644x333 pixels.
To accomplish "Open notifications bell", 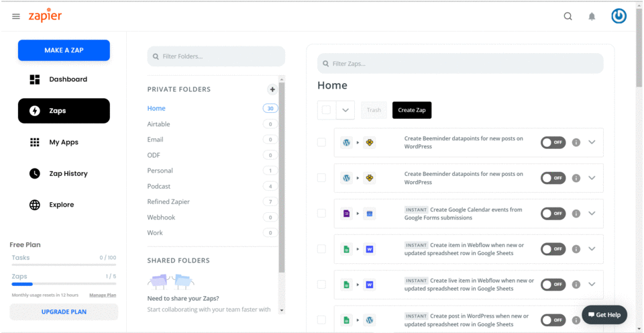I will 592,16.
